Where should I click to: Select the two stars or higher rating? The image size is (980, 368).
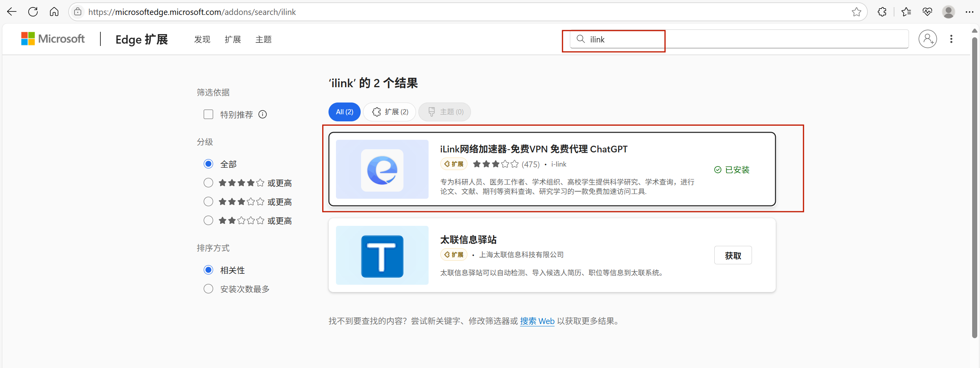coord(208,221)
